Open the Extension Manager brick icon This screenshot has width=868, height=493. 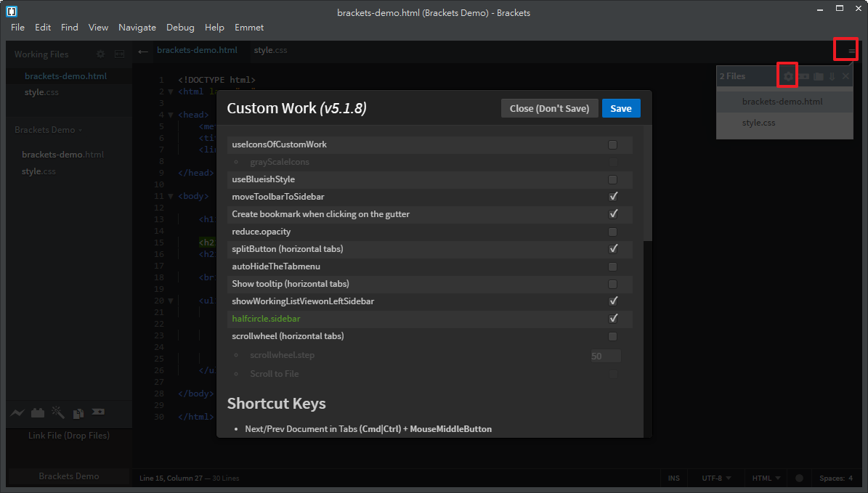(x=38, y=413)
